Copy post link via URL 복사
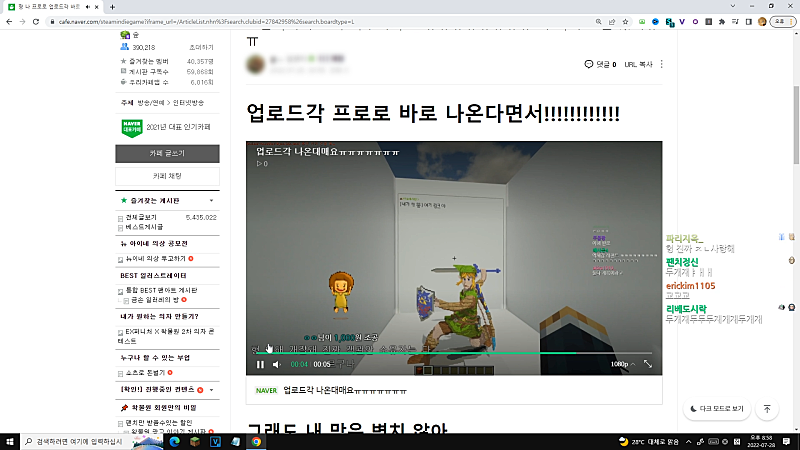 click(638, 64)
